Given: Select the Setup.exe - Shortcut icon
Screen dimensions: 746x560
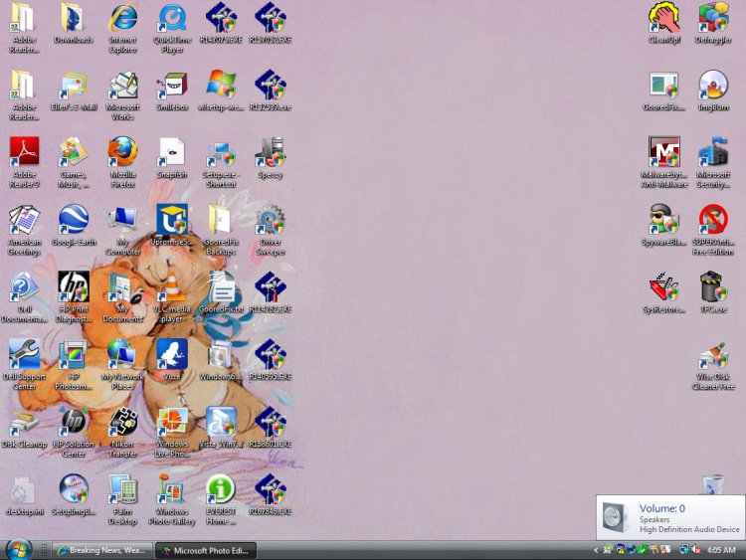Looking at the screenshot, I should tap(221, 162).
